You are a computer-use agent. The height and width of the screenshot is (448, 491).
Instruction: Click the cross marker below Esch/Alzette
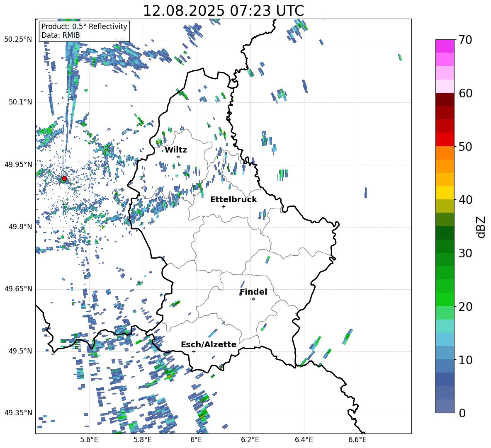pos(194,351)
